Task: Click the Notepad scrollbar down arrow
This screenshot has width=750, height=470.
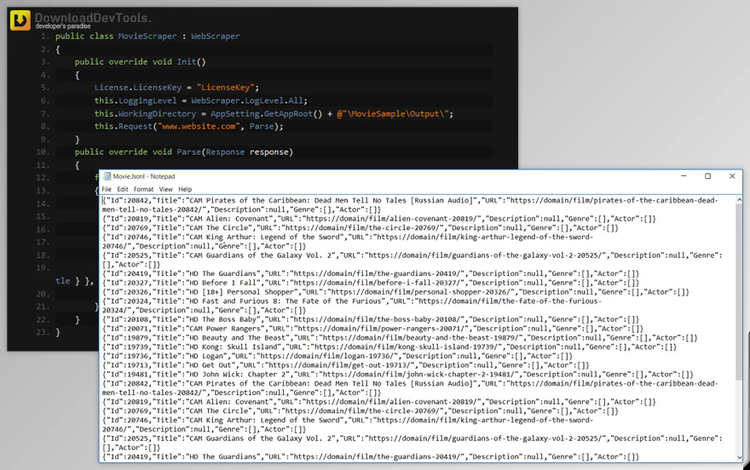Action: 739,457
